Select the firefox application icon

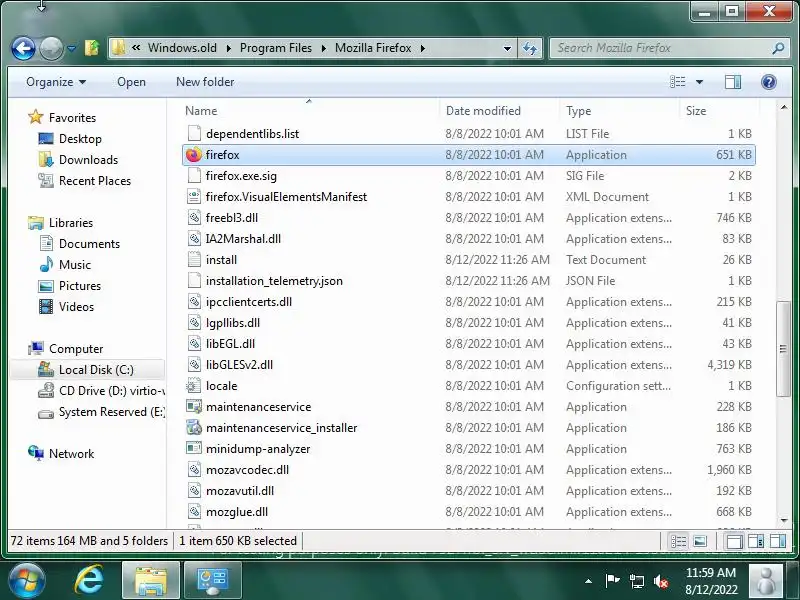click(x=194, y=155)
